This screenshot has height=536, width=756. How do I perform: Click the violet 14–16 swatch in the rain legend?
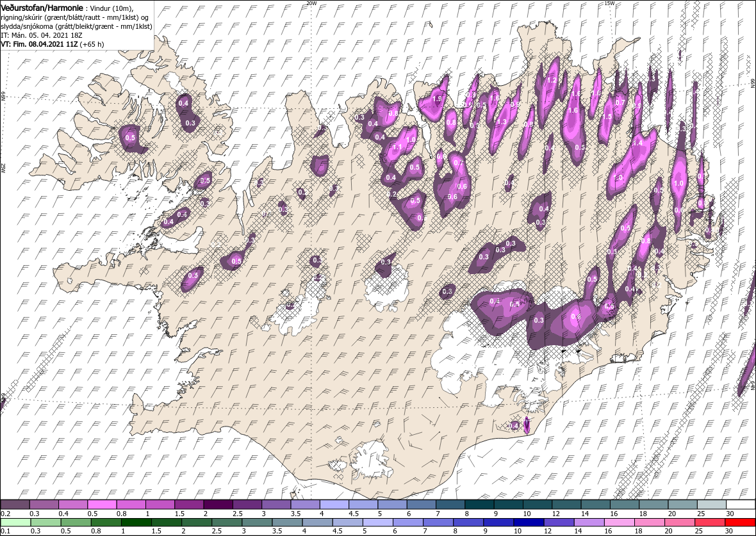(x=589, y=523)
